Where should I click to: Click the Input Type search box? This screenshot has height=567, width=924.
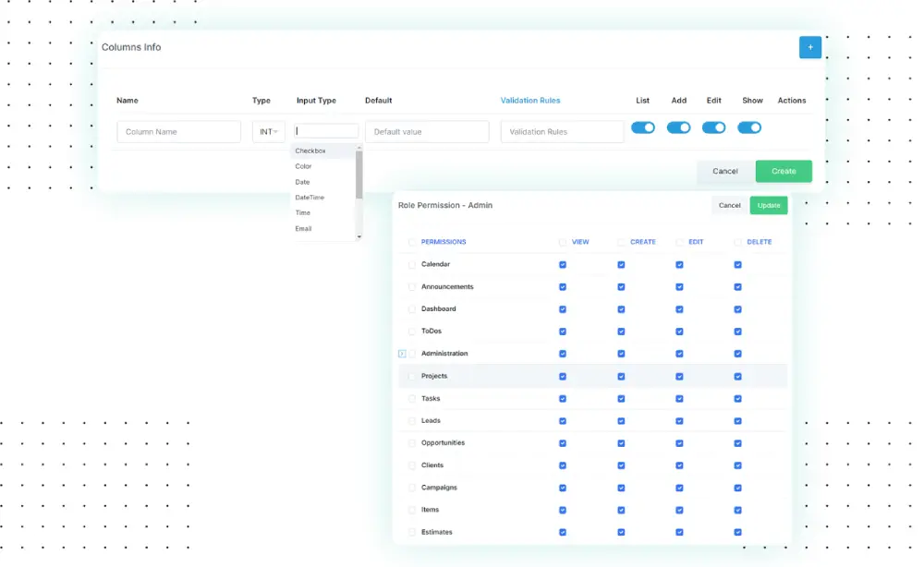point(326,131)
